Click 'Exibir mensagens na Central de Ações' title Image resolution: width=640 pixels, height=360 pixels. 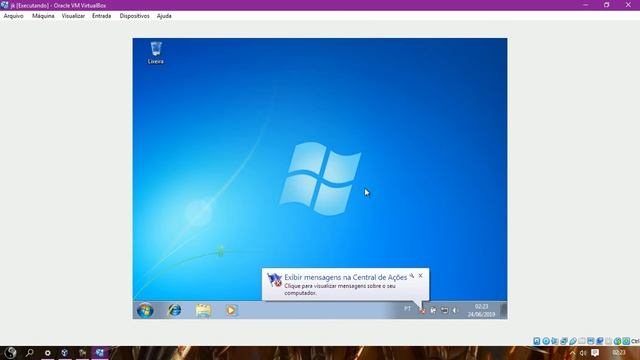345,277
